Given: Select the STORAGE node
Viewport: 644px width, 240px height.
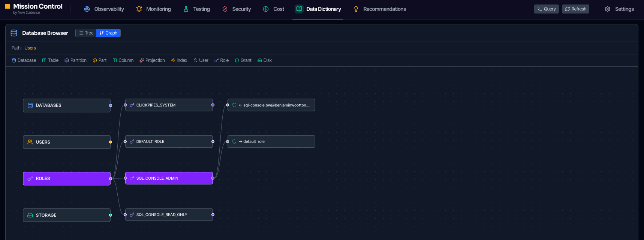Looking at the screenshot, I should [67, 215].
